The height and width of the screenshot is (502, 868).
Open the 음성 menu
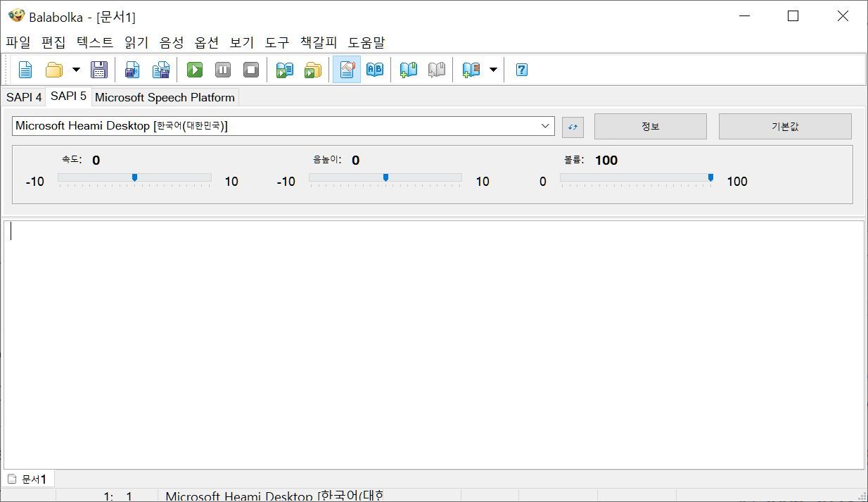[x=172, y=42]
